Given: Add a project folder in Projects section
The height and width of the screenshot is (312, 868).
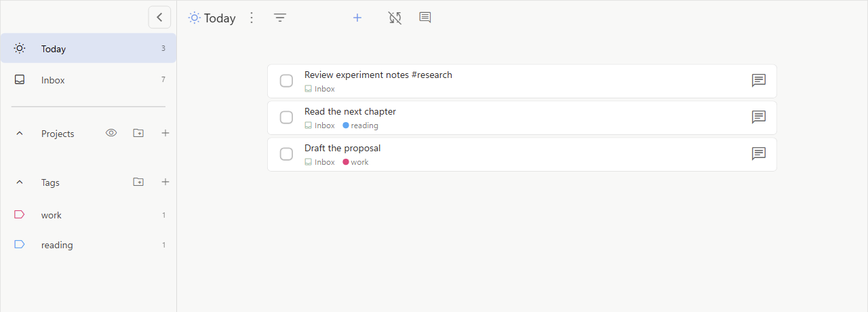Looking at the screenshot, I should coord(138,134).
